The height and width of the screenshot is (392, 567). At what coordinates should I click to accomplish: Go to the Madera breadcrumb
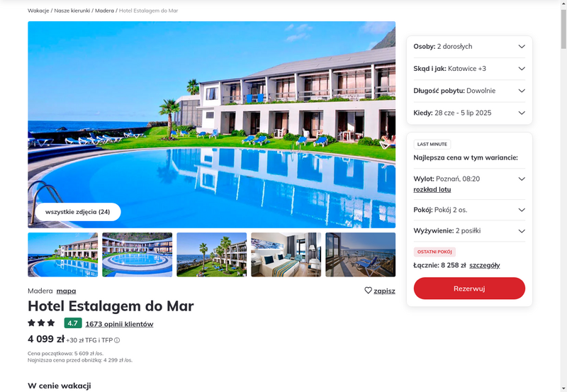104,11
